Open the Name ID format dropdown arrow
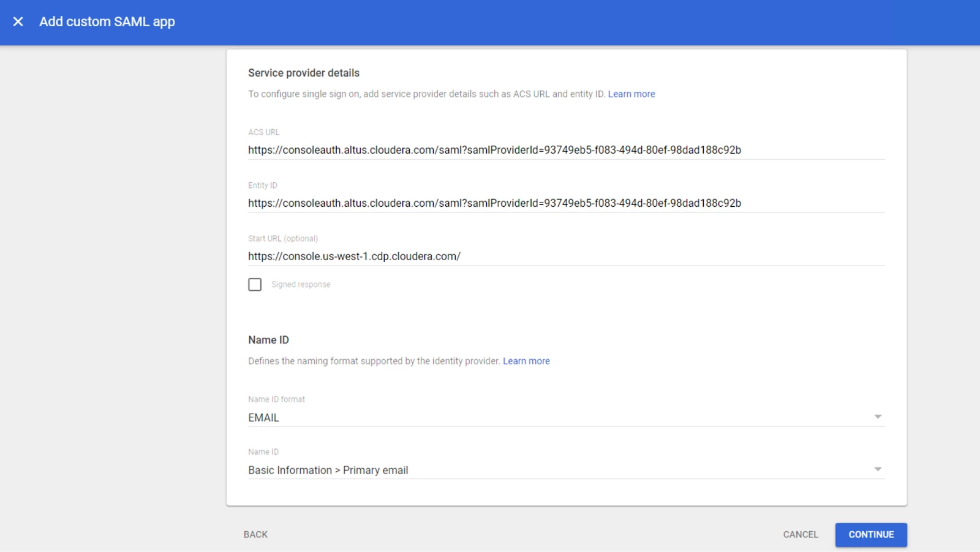980x552 pixels. click(878, 417)
